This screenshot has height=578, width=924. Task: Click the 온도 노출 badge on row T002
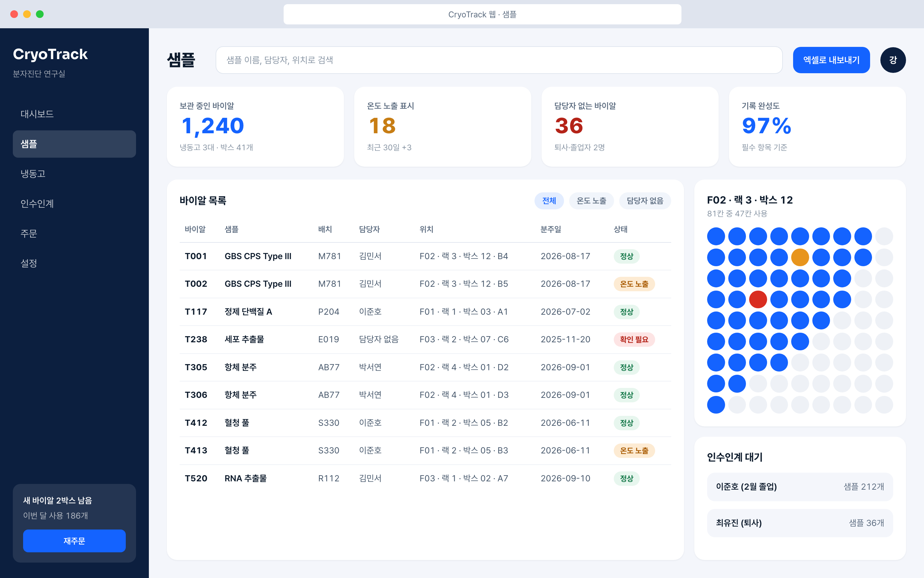tap(634, 284)
